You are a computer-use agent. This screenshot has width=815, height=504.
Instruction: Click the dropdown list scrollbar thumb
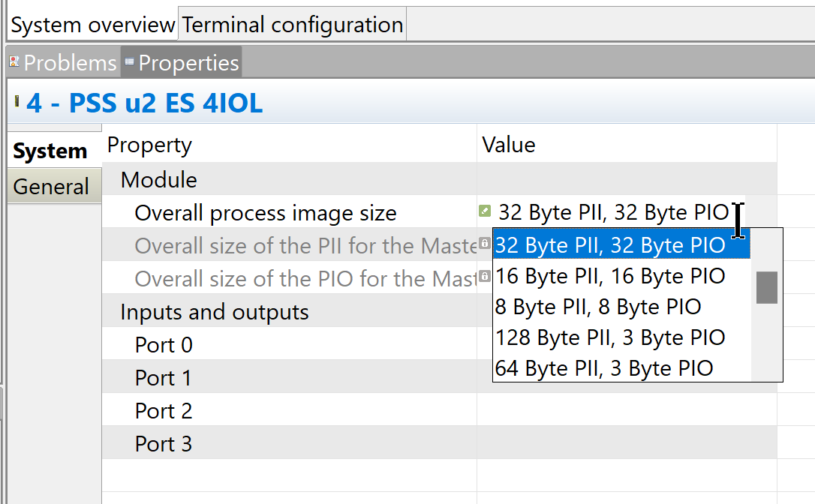pyautogui.click(x=767, y=287)
